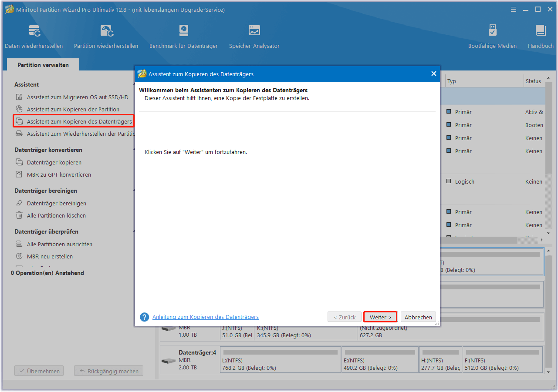The image size is (558, 392).
Task: Click Alle Partitionen löschen trash icon
Action: tap(19, 215)
